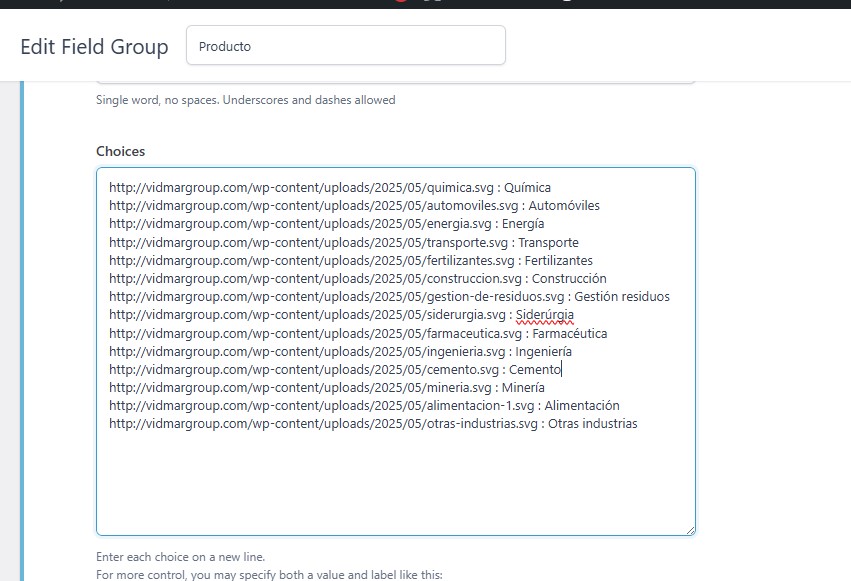This screenshot has width=851, height=581.
Task: Click the quimica.svg : Química line
Action: pos(330,188)
